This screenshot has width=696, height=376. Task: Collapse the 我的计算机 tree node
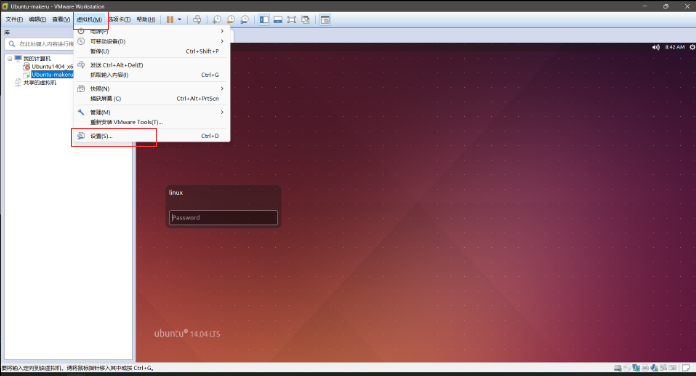(x=10, y=59)
